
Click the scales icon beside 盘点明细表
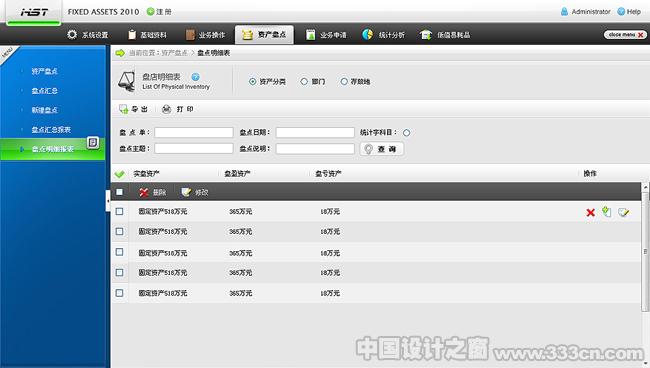click(126, 81)
